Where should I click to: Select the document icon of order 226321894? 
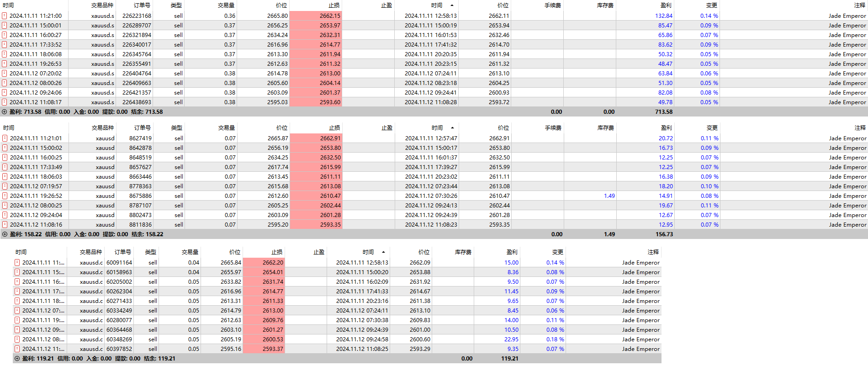pyautogui.click(x=5, y=35)
